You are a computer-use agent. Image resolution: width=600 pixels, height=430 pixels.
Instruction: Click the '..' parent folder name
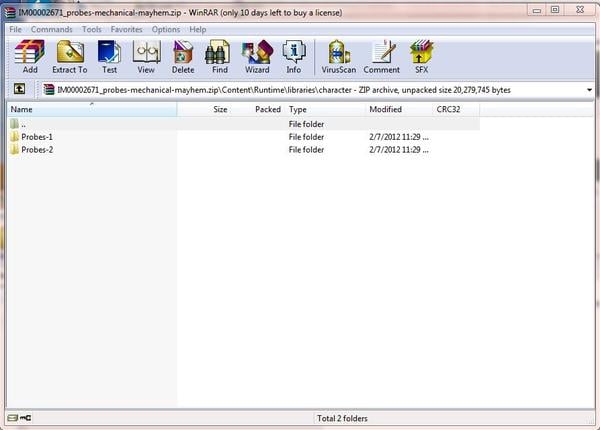(x=23, y=125)
